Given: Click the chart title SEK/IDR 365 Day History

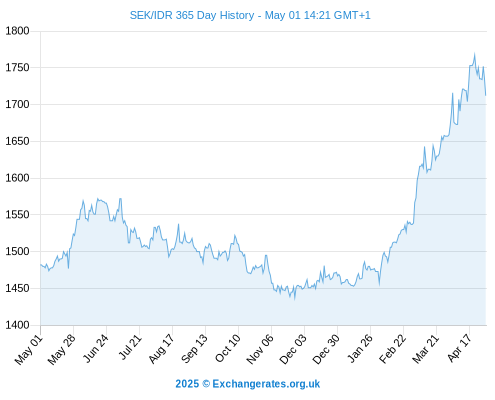Looking at the screenshot, I should click(x=192, y=15).
